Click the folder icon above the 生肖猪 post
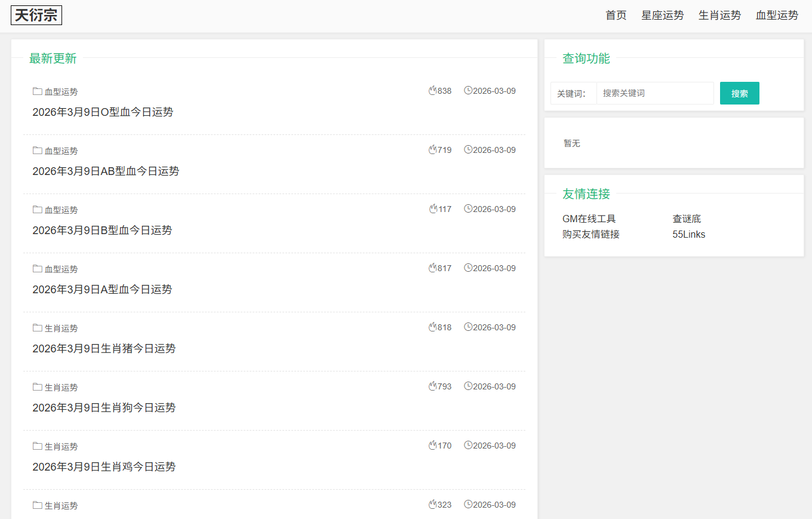812x519 pixels. click(37, 328)
